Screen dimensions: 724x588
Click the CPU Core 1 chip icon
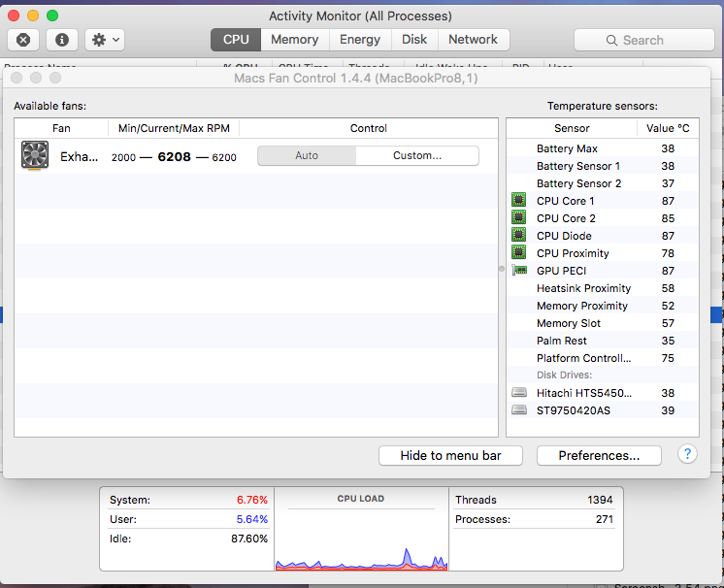pos(519,200)
